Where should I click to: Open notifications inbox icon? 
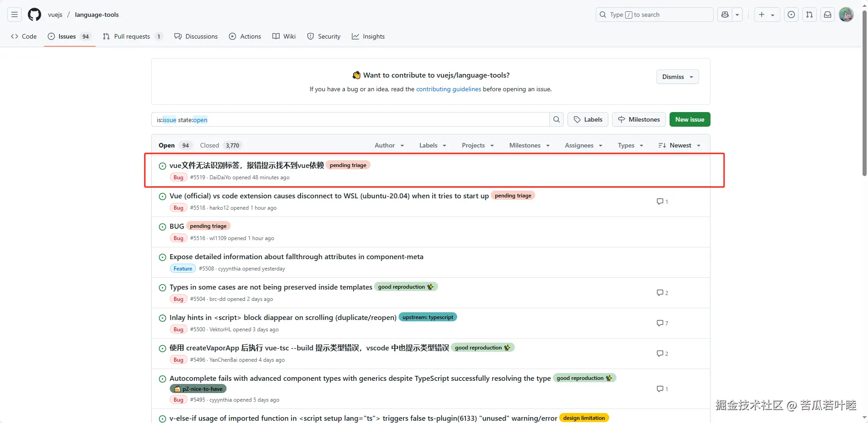828,15
